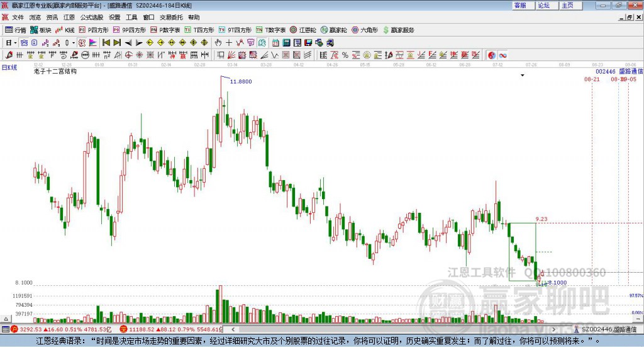The width and height of the screenshot is (644, 347).
Task: Launch the 赢家轮 wheel tool
Action: click(333, 30)
